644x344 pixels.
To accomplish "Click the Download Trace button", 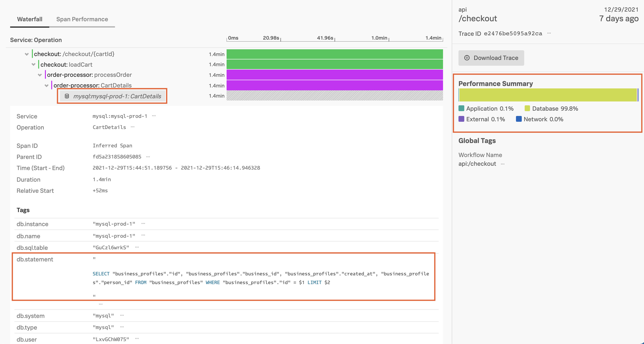I will click(x=491, y=58).
